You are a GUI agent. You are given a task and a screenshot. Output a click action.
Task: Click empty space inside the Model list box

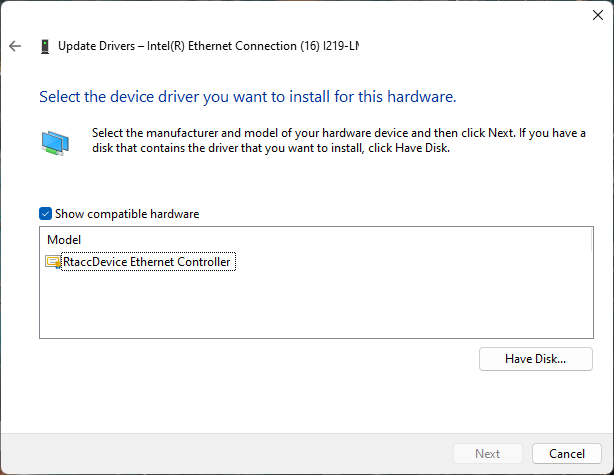tap(300, 310)
